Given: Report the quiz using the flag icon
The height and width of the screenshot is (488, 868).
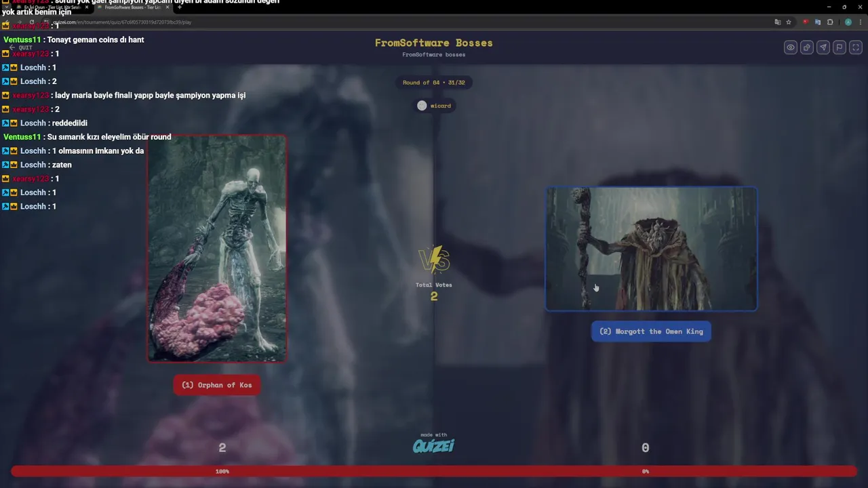Looking at the screenshot, I should [840, 47].
